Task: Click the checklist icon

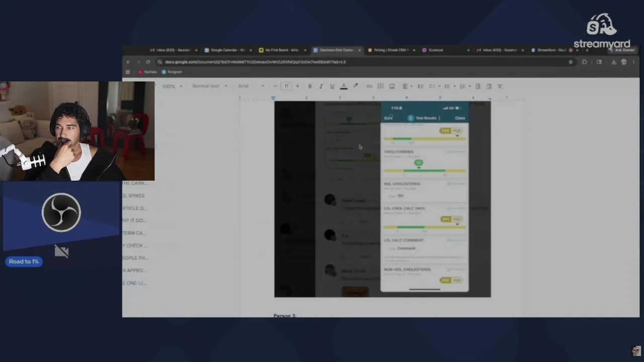Action: tap(432, 86)
